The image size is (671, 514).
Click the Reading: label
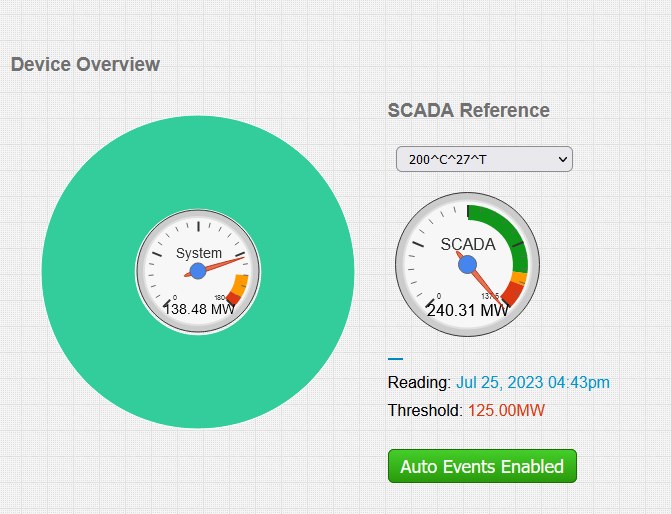419,382
